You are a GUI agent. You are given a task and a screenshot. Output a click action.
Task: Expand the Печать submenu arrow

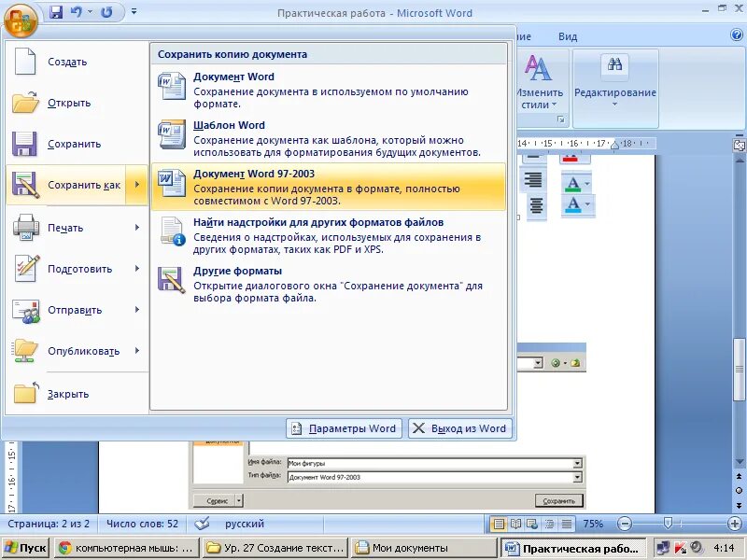tap(137, 228)
